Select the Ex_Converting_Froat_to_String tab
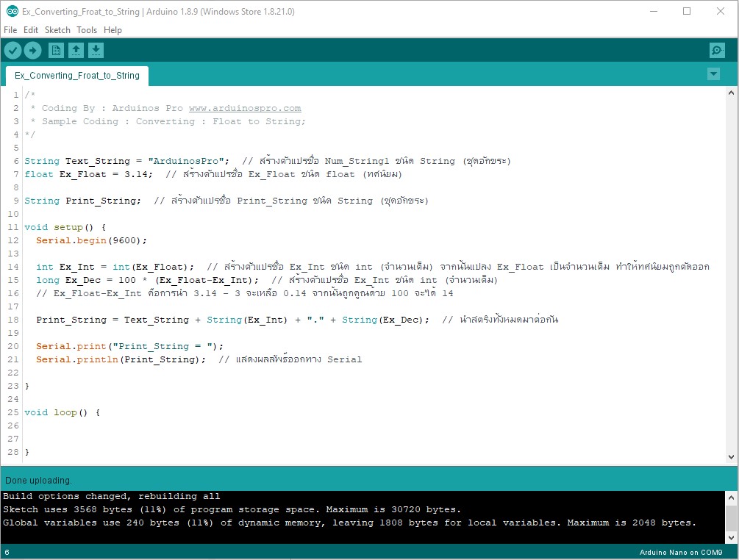The width and height of the screenshot is (739, 560). coord(76,76)
